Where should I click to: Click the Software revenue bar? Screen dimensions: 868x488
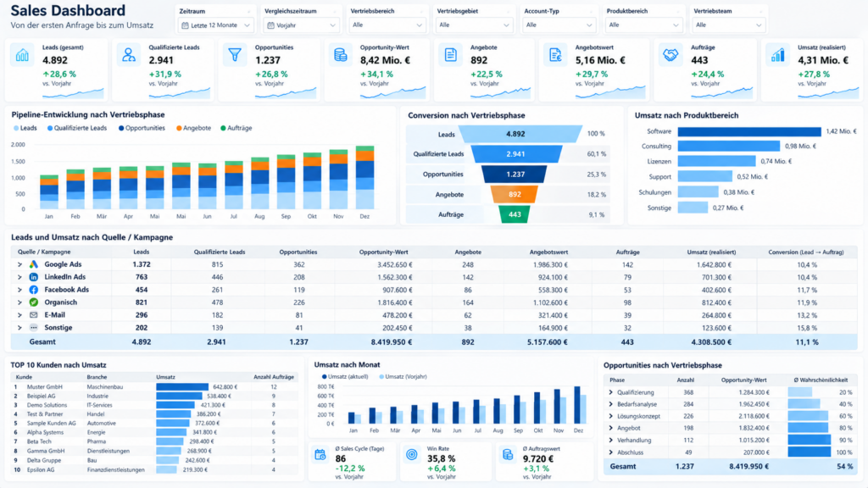click(749, 131)
